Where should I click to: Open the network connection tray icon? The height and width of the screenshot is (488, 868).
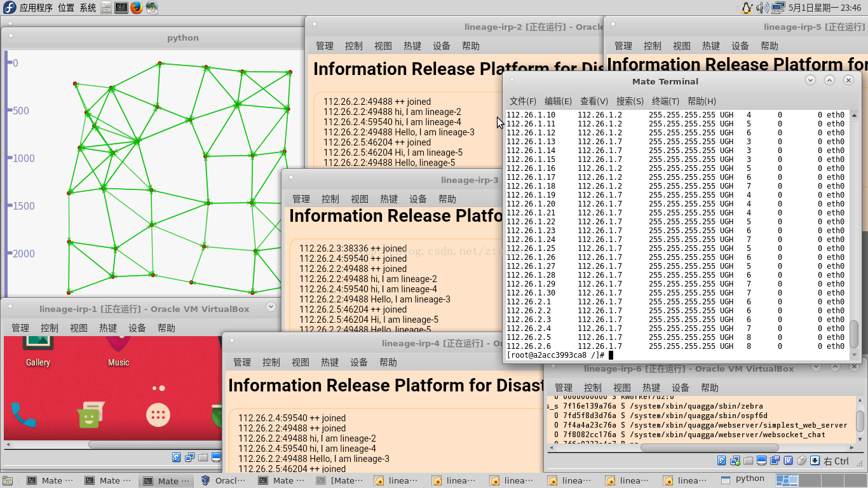tap(778, 8)
